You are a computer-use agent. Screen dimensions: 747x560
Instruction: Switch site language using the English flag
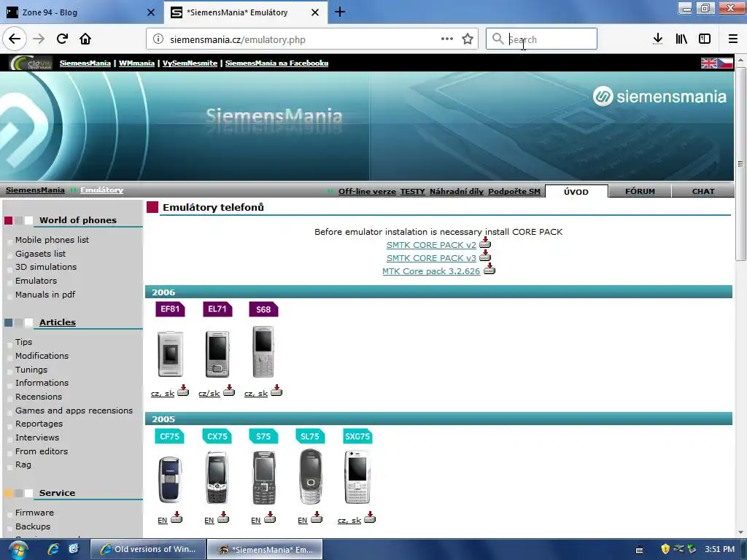[x=708, y=63]
